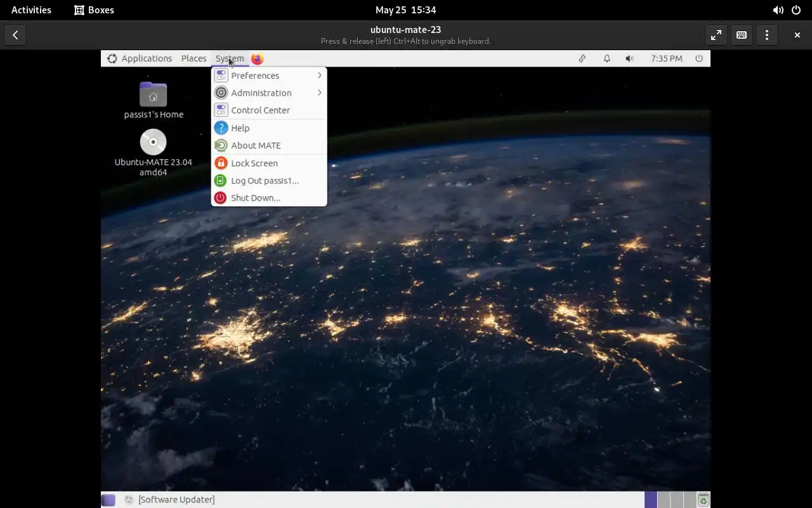
Task: Open the Places menu in MATE panel
Action: [x=193, y=58]
